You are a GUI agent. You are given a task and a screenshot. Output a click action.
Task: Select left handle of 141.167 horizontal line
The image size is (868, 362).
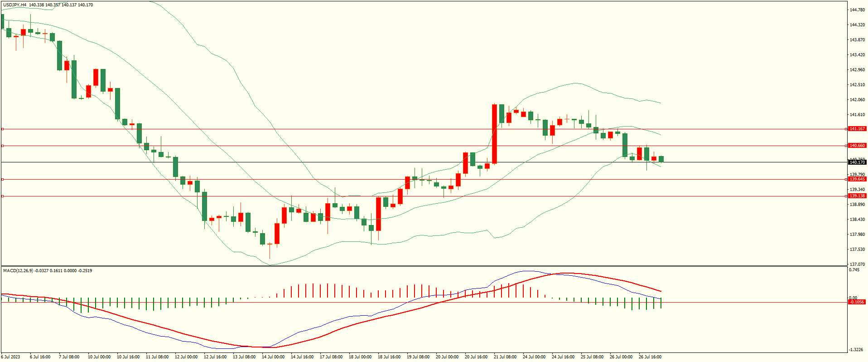(2, 129)
